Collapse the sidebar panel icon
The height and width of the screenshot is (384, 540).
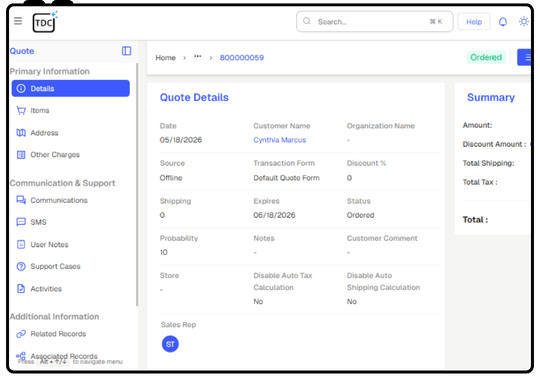[126, 51]
